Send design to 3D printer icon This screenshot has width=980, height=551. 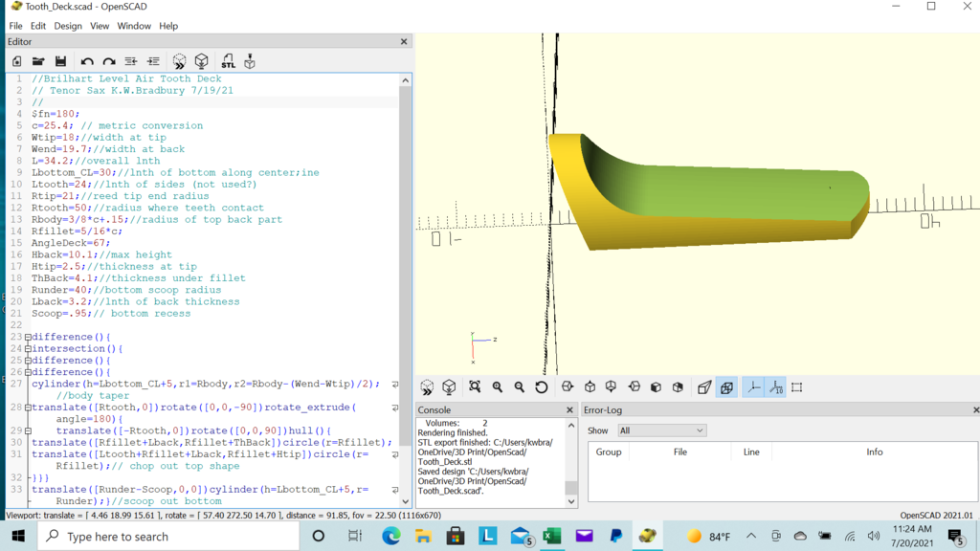pyautogui.click(x=250, y=61)
